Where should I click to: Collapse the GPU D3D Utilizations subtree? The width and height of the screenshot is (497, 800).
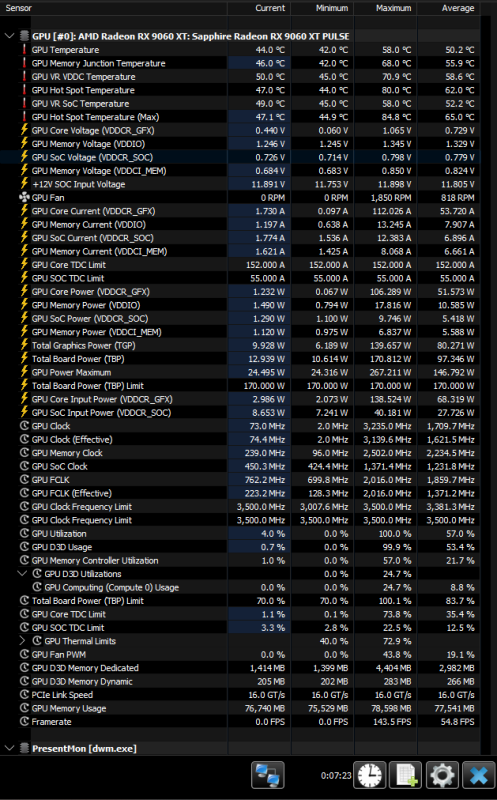[x=22, y=574]
